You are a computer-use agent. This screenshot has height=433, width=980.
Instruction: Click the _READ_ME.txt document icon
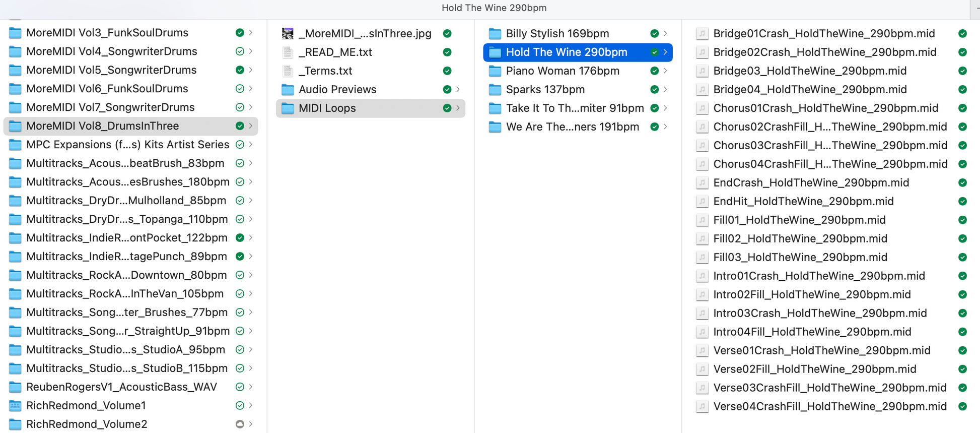click(x=288, y=52)
